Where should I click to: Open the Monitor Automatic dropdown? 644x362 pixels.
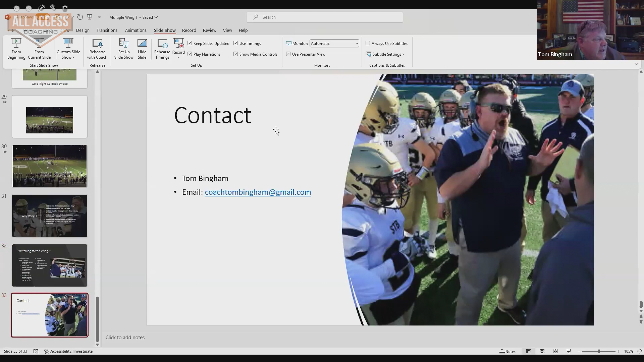(x=334, y=44)
